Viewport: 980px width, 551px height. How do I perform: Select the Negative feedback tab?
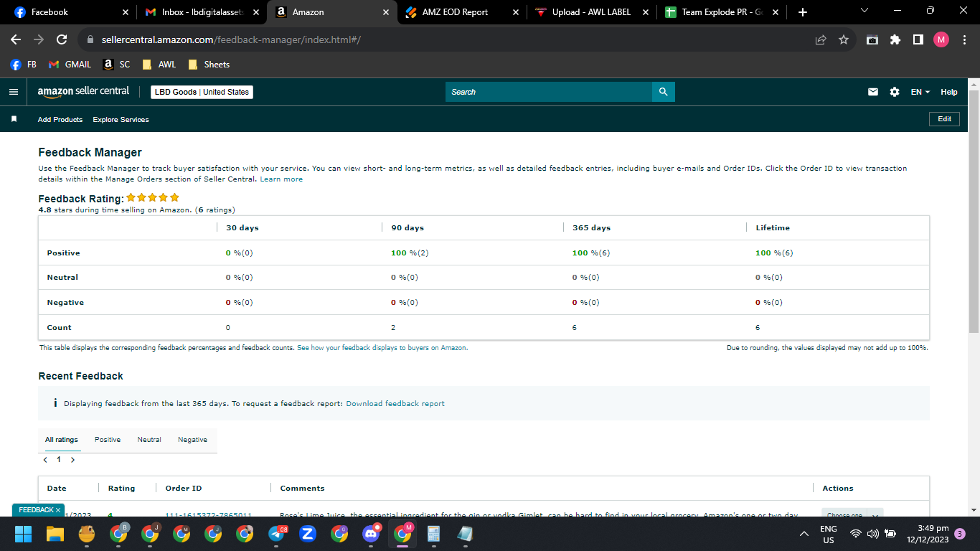tap(192, 440)
